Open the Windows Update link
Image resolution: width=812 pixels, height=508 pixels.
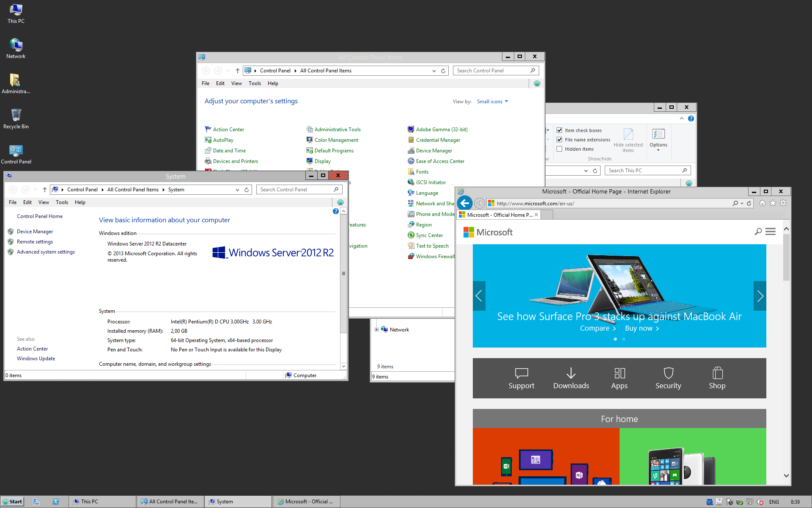36,359
